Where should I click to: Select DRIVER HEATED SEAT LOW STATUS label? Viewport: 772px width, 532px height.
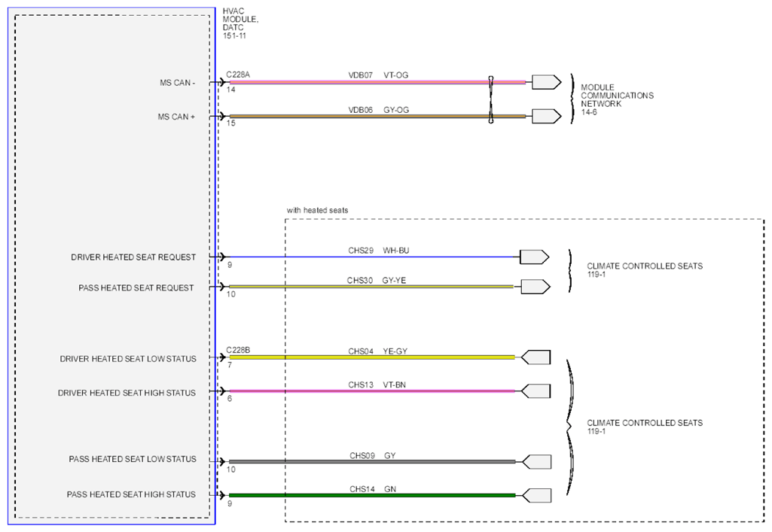(x=128, y=359)
